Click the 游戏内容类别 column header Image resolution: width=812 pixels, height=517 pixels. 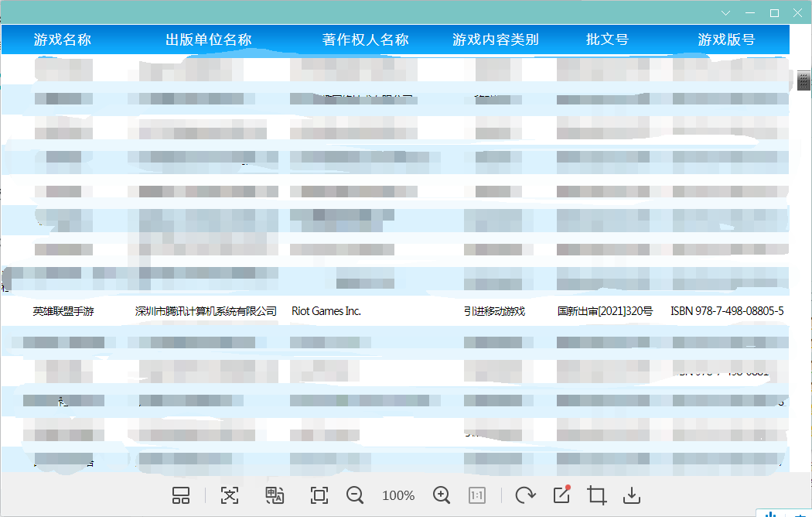(x=495, y=40)
